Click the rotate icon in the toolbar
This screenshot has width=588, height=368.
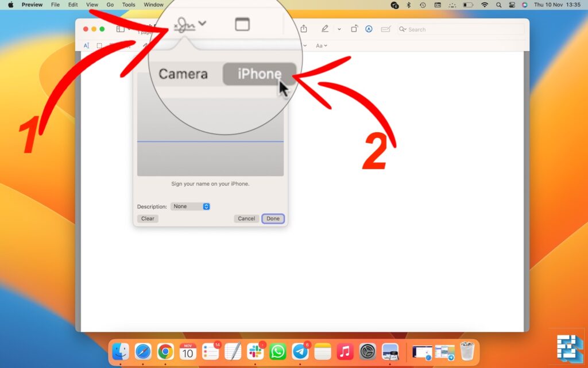[354, 29]
